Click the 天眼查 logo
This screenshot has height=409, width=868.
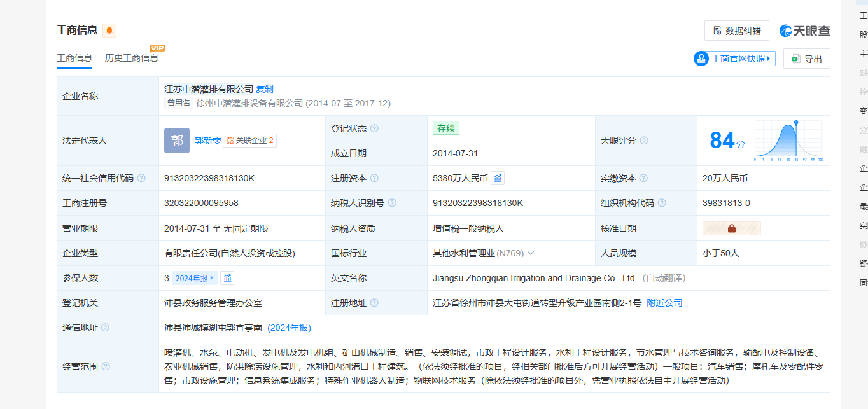tap(805, 31)
